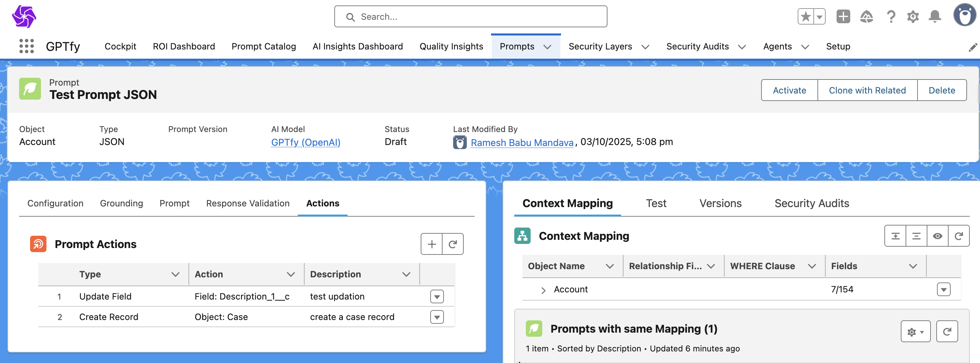Screen dimensions: 980x363
Task: Click into the global Search field
Action: tap(470, 17)
